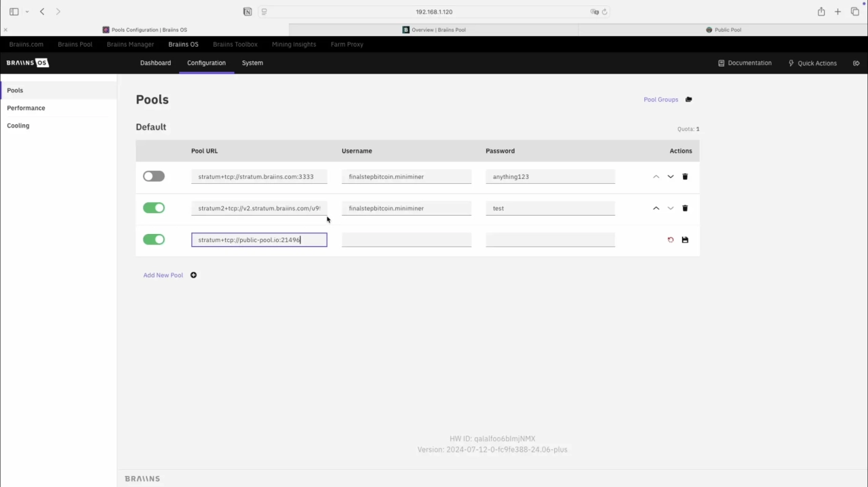Delete the v2.stratum.braiins.com pool

pos(685,208)
